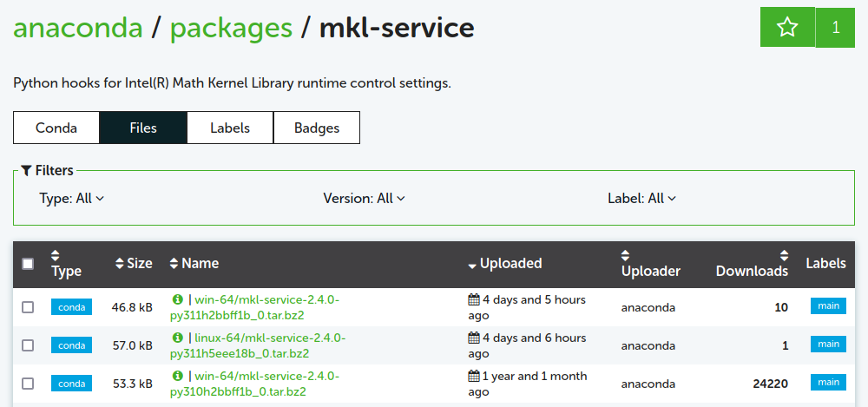Open the star count button showing 1
Viewport: 868px width, 407px height.
click(x=835, y=28)
